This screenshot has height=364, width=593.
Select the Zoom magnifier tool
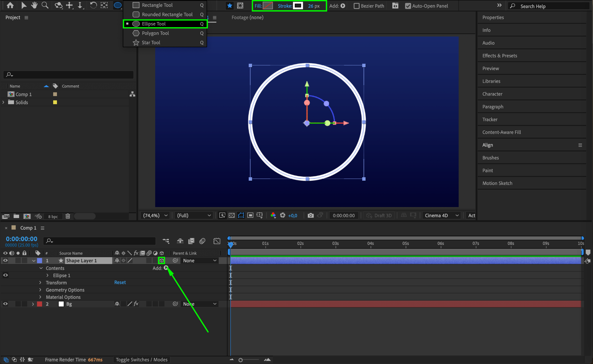click(x=45, y=5)
